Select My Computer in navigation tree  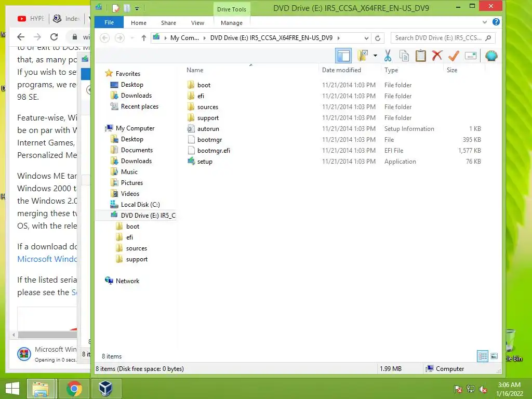[x=135, y=128]
